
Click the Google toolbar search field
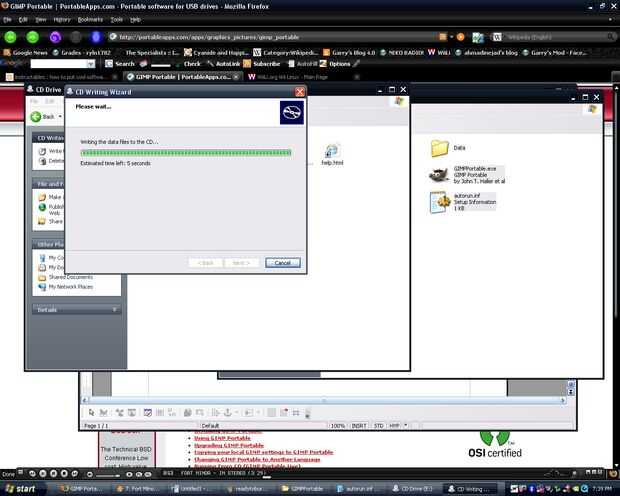[59, 64]
